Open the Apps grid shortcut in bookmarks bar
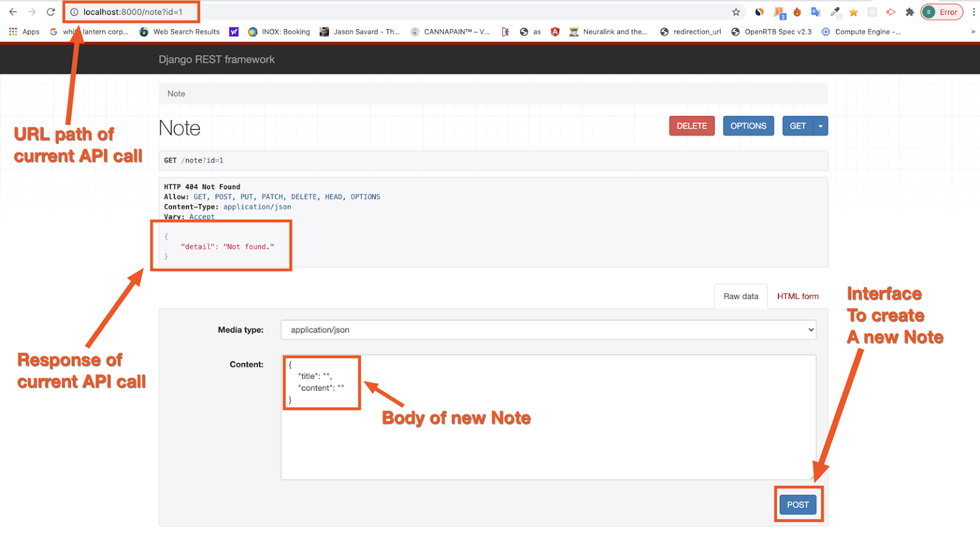Screen dimensions: 980x536 coord(24,32)
